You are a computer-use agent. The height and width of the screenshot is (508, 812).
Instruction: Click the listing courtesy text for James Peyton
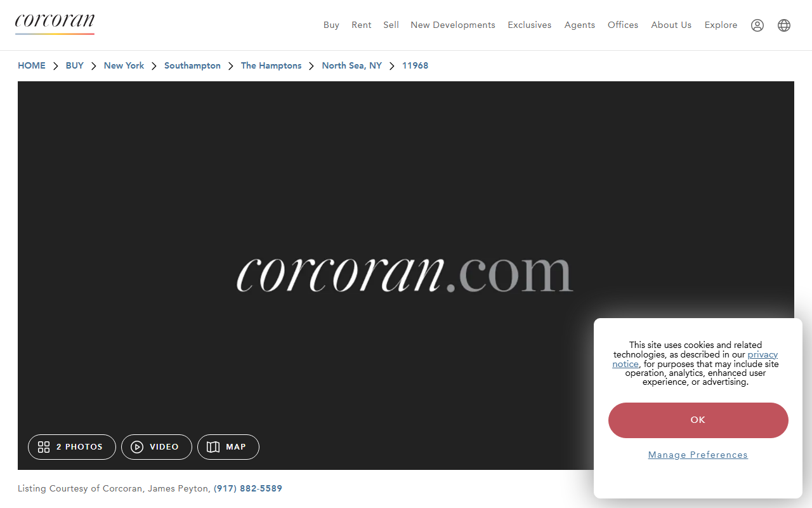pos(114,488)
